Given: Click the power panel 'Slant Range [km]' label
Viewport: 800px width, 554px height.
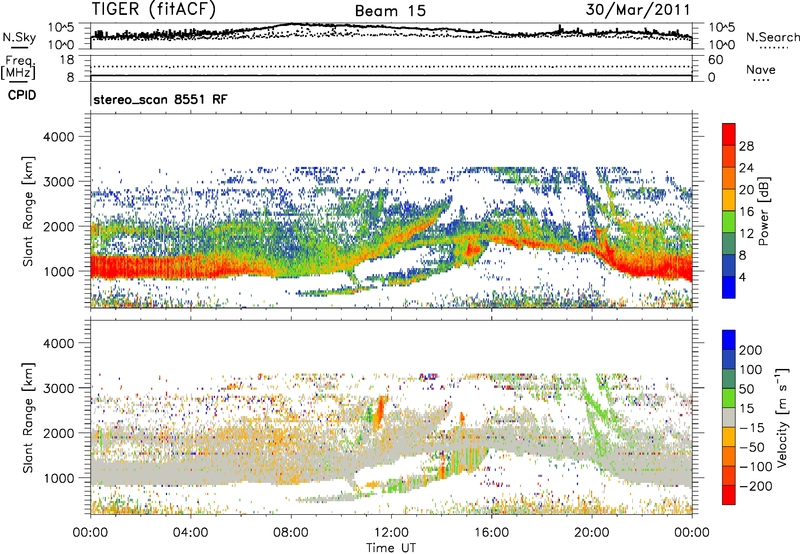Looking at the screenshot, I should (28, 211).
